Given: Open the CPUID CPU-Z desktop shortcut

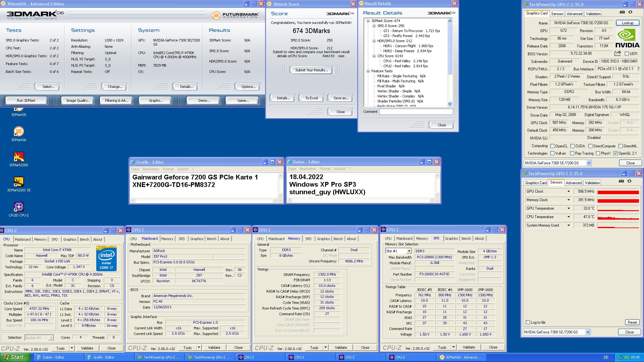Looking at the screenshot, I should (19, 210).
